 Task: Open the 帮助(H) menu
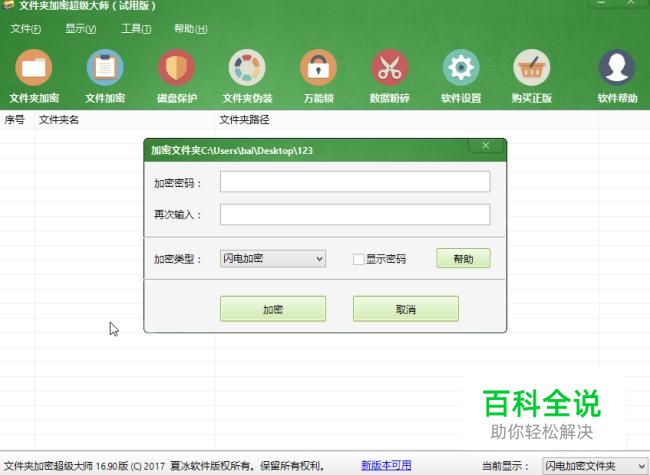pyautogui.click(x=191, y=29)
